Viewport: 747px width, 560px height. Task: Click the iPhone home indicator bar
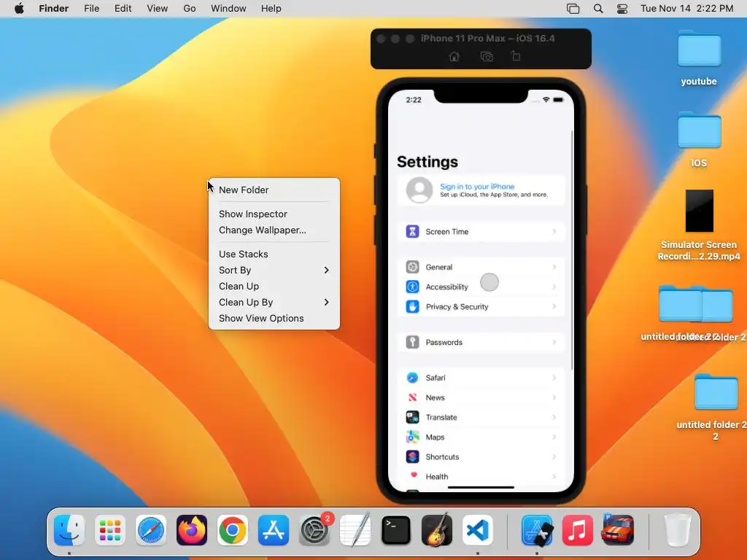point(481,487)
